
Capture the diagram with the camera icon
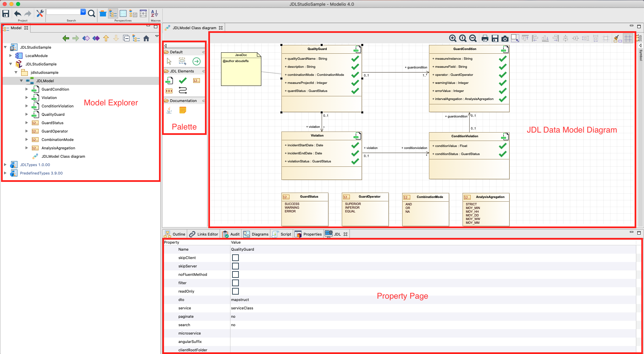505,38
